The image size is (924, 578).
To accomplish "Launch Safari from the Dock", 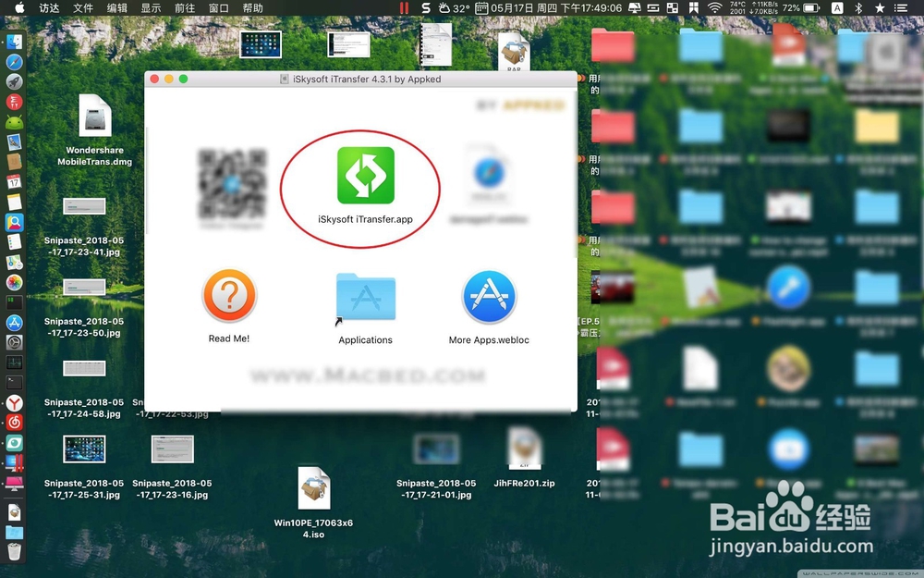I will point(14,61).
